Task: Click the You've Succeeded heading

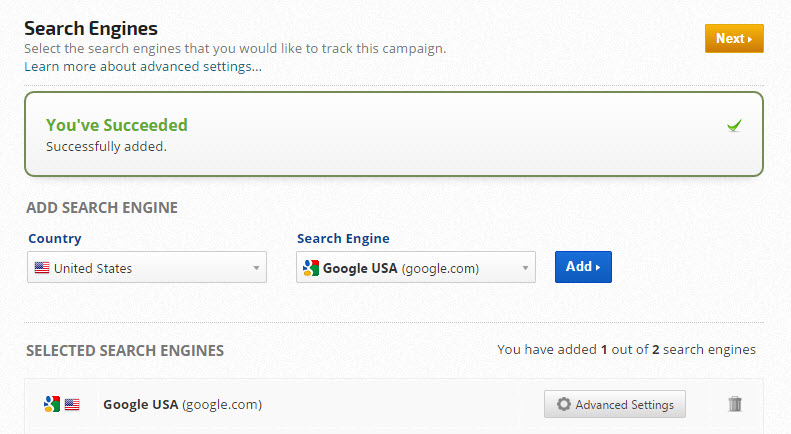Action: pos(117,125)
